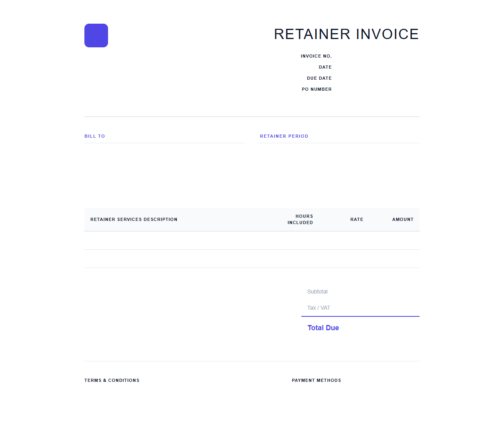
Task: Click the INVOICE NO. label
Action: (x=316, y=56)
